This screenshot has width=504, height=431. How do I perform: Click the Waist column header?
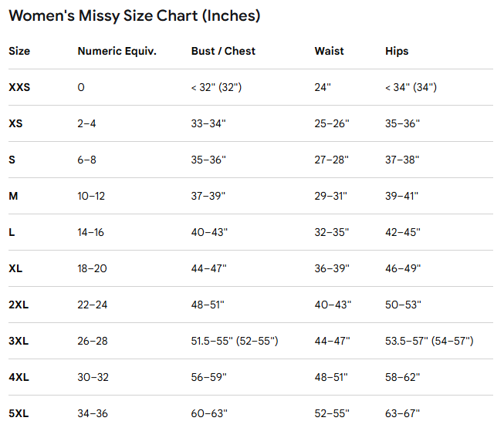pyautogui.click(x=329, y=51)
